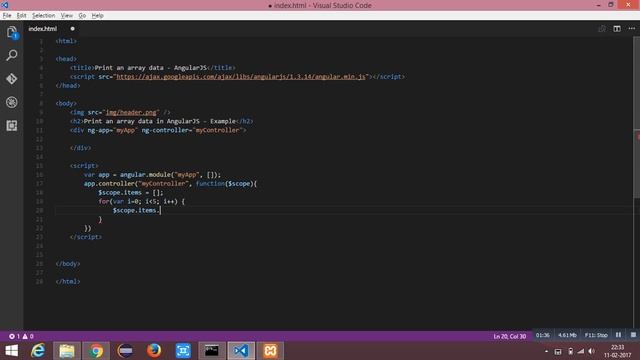This screenshot has width=640, height=360.
Task: Click the unsaved dot on the index.html tab
Action: point(72,29)
